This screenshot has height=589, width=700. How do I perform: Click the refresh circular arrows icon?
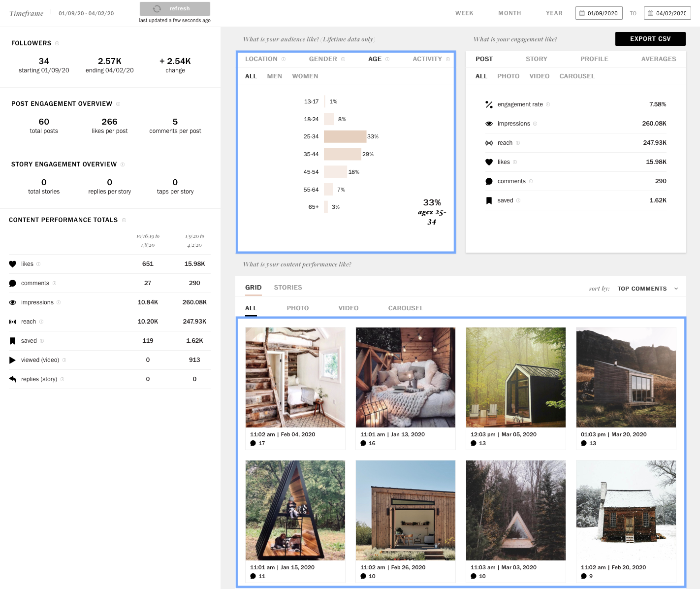click(x=157, y=9)
